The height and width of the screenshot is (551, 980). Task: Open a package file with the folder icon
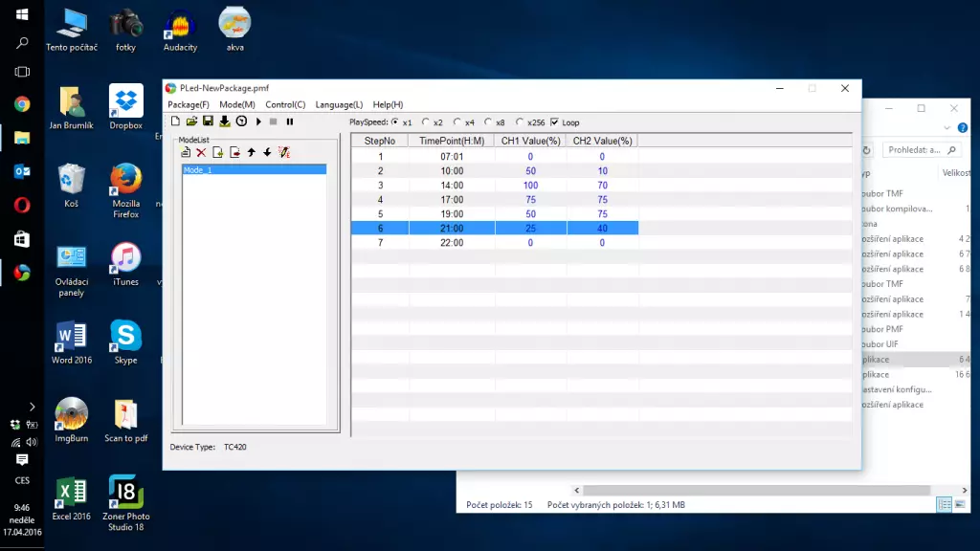point(191,121)
